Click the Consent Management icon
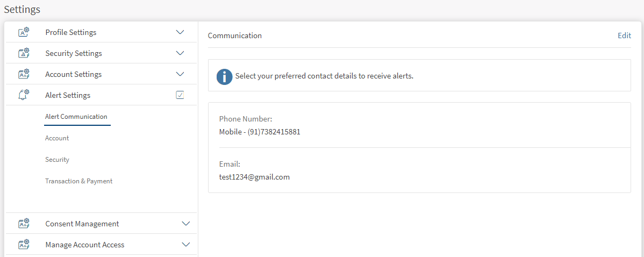Screen dimensions: 644x257 pos(24,224)
